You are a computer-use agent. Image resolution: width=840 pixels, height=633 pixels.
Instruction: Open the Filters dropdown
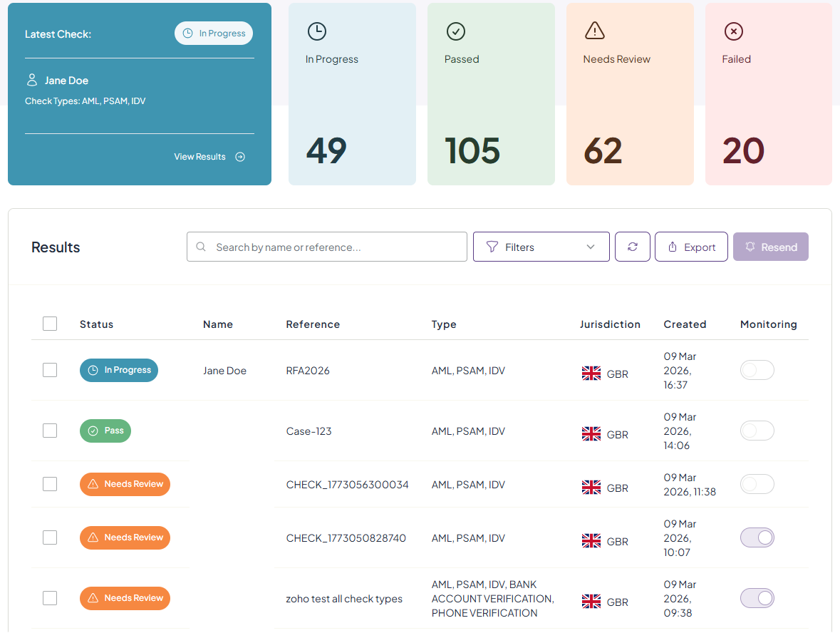coord(541,247)
